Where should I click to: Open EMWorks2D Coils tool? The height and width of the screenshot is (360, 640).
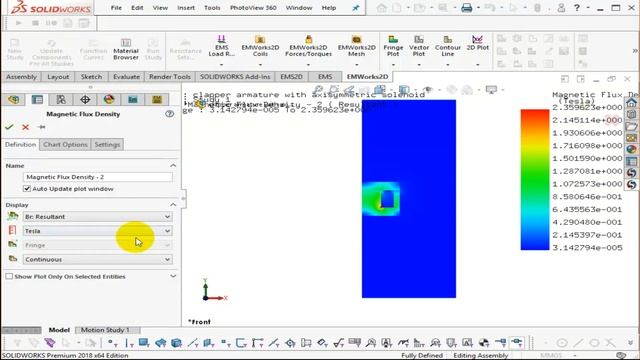click(260, 46)
